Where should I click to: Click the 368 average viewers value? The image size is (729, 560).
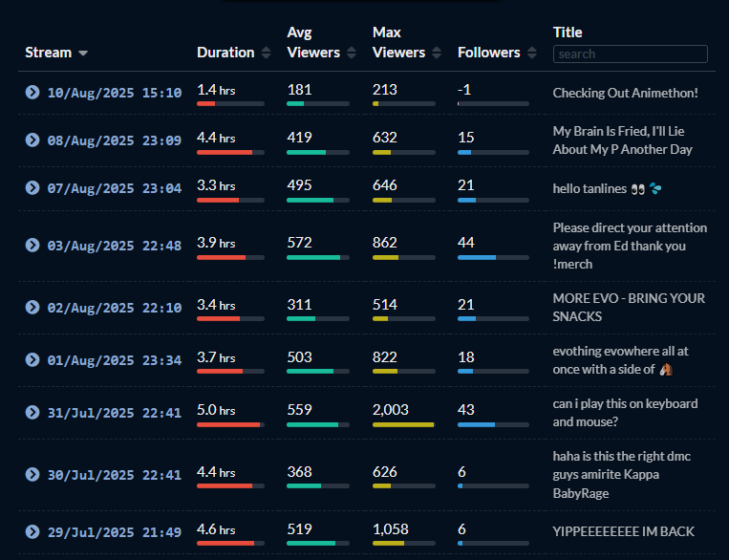(x=299, y=472)
